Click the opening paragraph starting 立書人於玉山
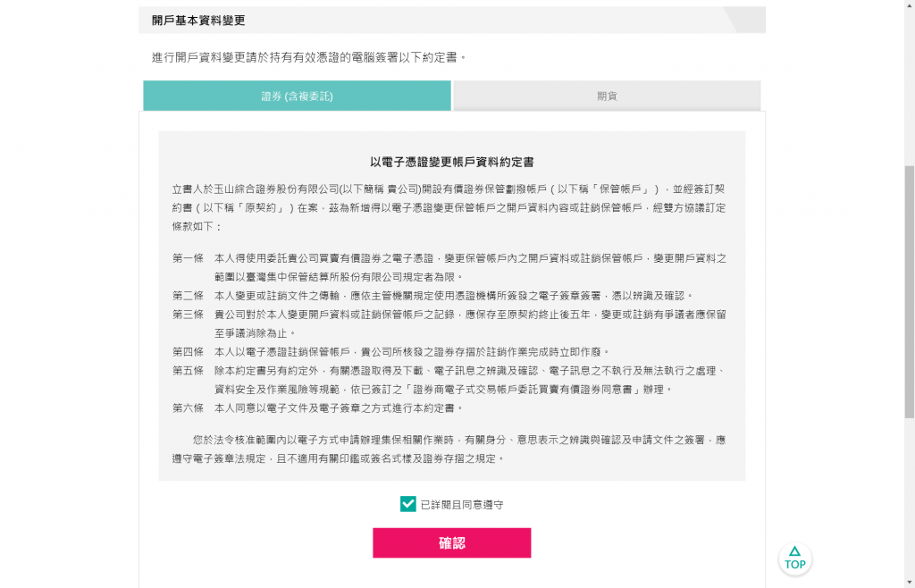Image resolution: width=915 pixels, height=588 pixels. (x=449, y=207)
